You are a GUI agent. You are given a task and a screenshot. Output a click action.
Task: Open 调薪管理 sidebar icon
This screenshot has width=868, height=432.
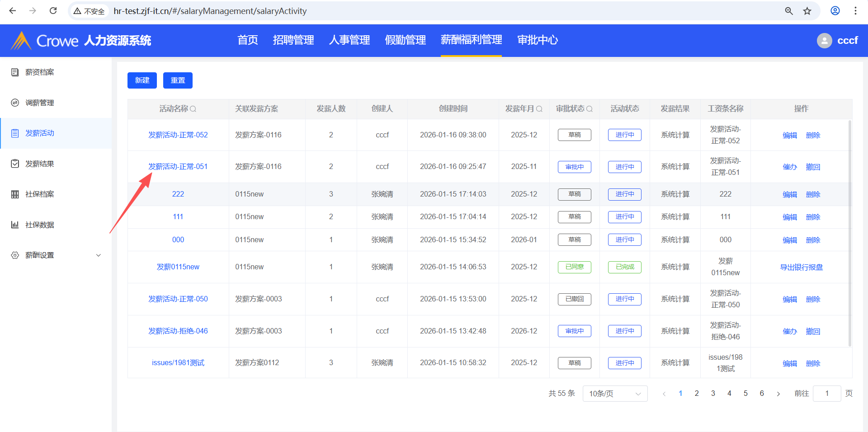coord(15,103)
